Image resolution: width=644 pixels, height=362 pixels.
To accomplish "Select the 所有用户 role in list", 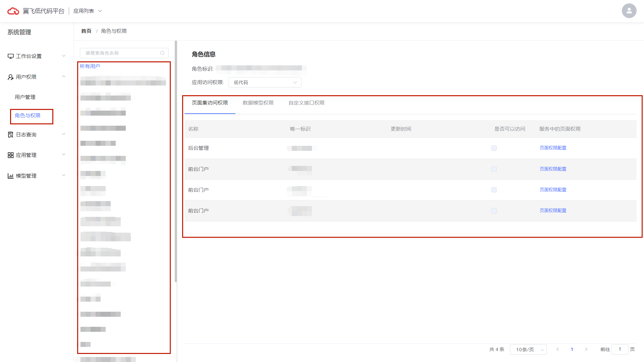I will click(90, 66).
